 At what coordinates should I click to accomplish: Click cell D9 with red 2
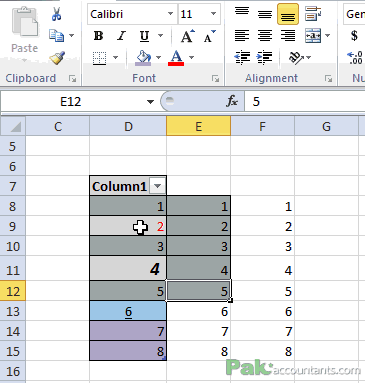pyautogui.click(x=128, y=226)
